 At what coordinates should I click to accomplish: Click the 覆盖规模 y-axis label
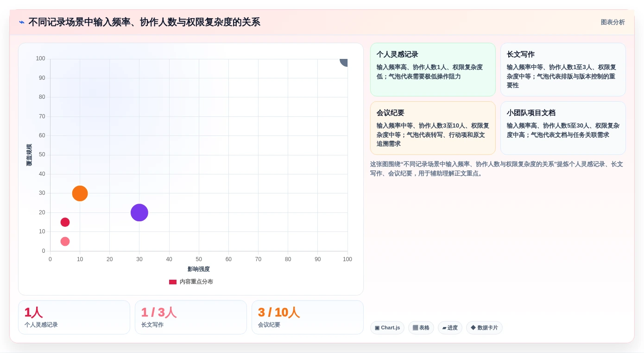click(29, 155)
